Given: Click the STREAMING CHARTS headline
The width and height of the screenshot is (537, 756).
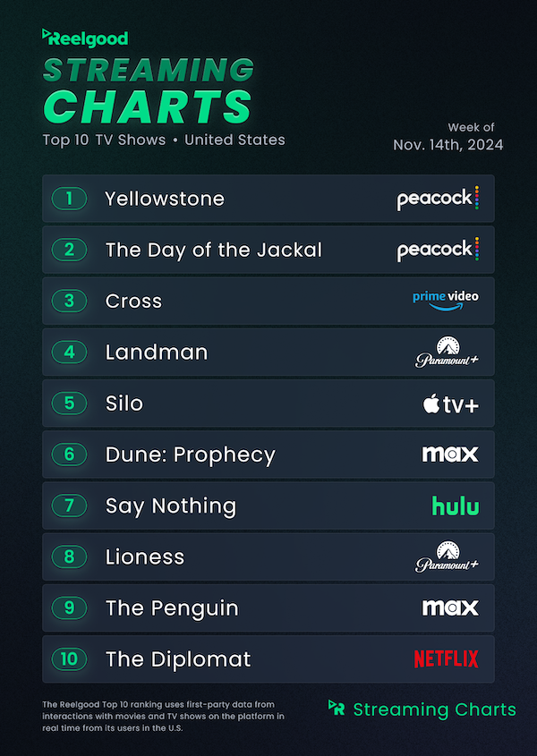Looking at the screenshot, I should pyautogui.click(x=149, y=89).
